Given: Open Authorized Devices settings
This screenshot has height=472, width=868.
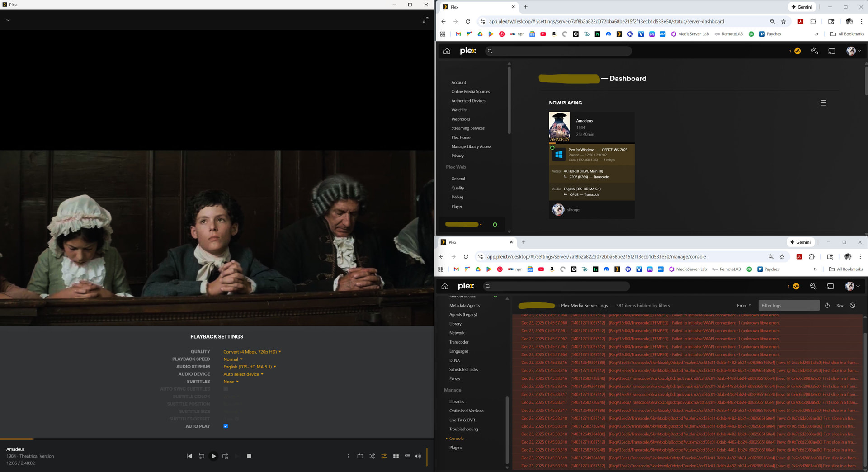Looking at the screenshot, I should [x=468, y=101].
